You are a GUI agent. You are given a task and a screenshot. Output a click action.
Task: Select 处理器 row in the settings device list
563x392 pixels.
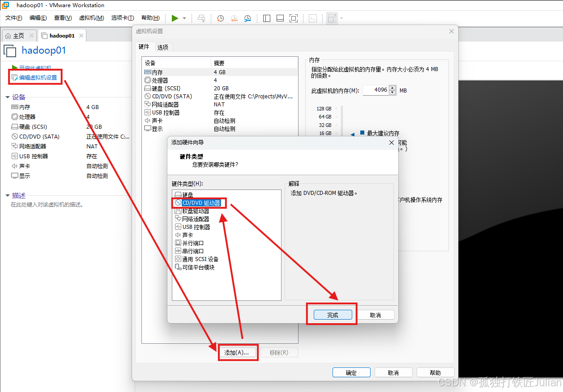[x=160, y=80]
